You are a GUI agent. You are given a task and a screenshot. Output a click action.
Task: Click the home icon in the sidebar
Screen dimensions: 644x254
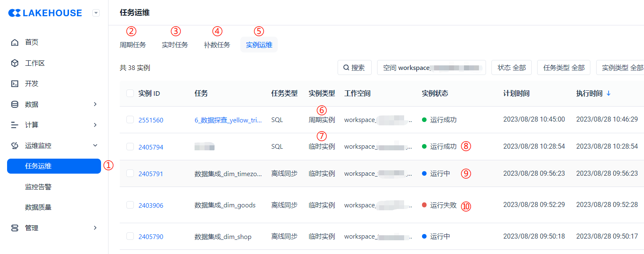click(15, 42)
